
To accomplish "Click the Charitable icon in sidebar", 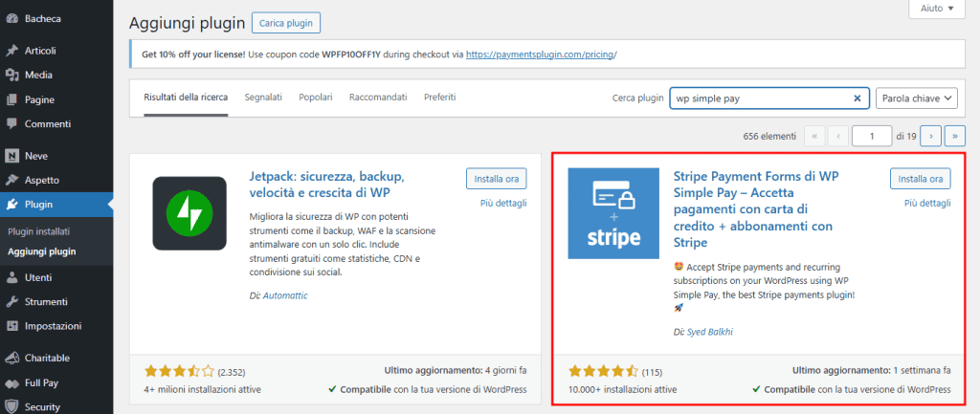I will click(11, 359).
